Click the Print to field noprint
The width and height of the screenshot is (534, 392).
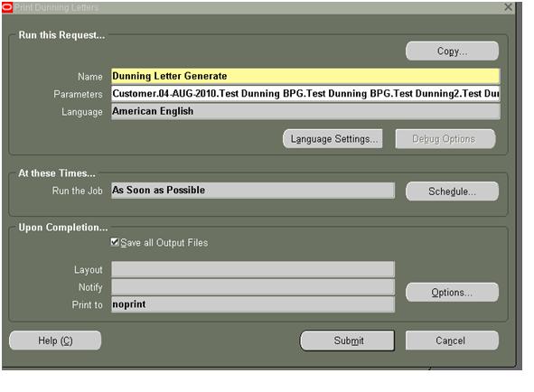pyautogui.click(x=253, y=304)
